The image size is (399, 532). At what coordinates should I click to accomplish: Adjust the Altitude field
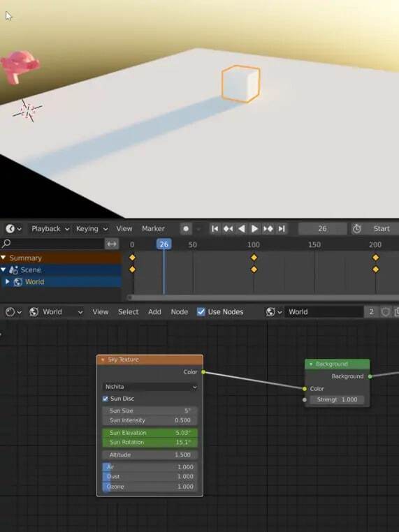point(150,455)
